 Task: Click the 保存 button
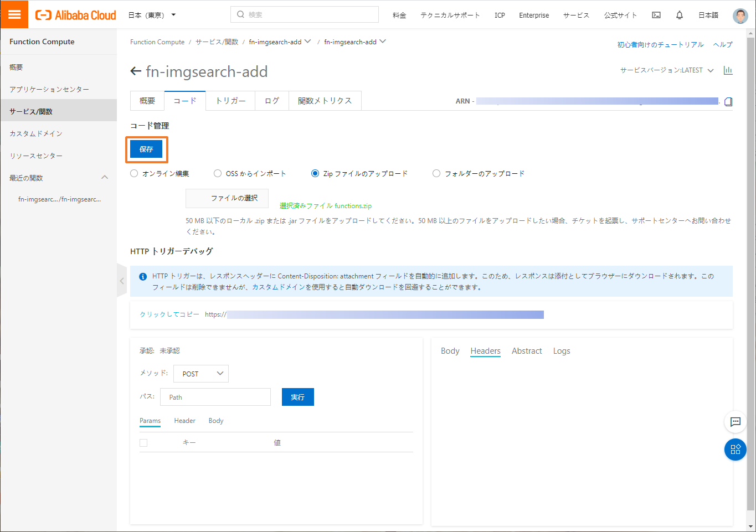[x=146, y=149]
